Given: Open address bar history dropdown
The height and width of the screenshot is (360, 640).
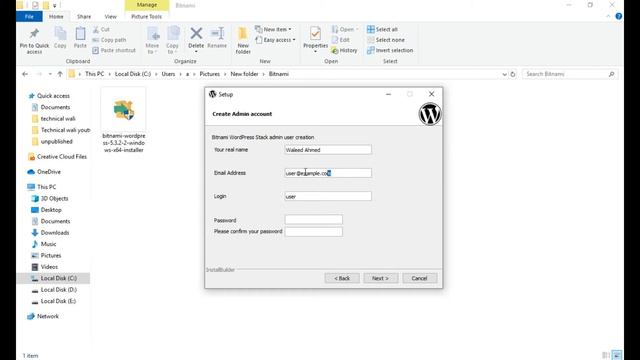Looking at the screenshot, I should click(504, 74).
